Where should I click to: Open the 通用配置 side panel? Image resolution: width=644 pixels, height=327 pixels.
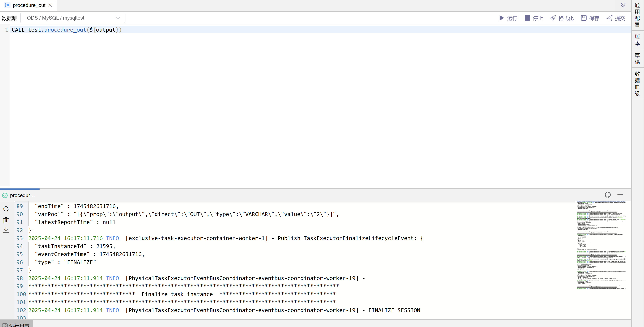(637, 15)
